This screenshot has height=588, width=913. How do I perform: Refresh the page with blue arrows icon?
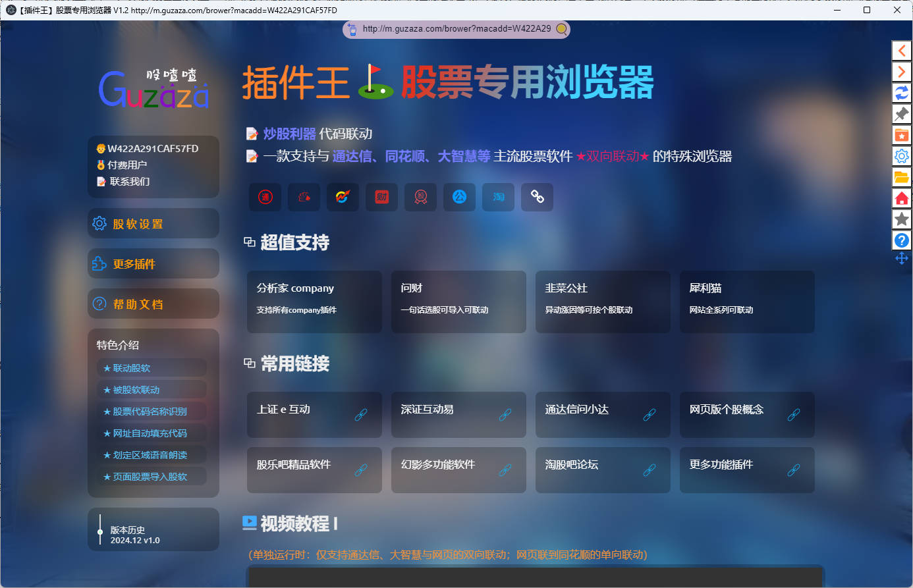(901, 93)
